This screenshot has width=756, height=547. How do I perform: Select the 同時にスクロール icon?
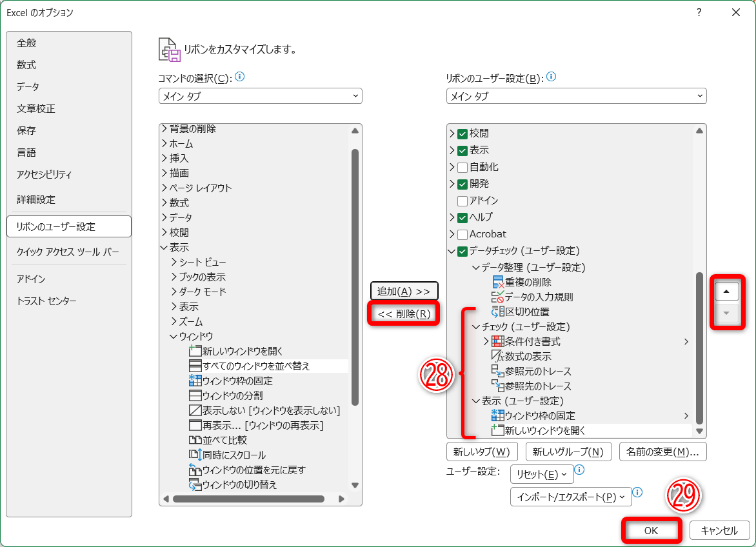click(195, 455)
